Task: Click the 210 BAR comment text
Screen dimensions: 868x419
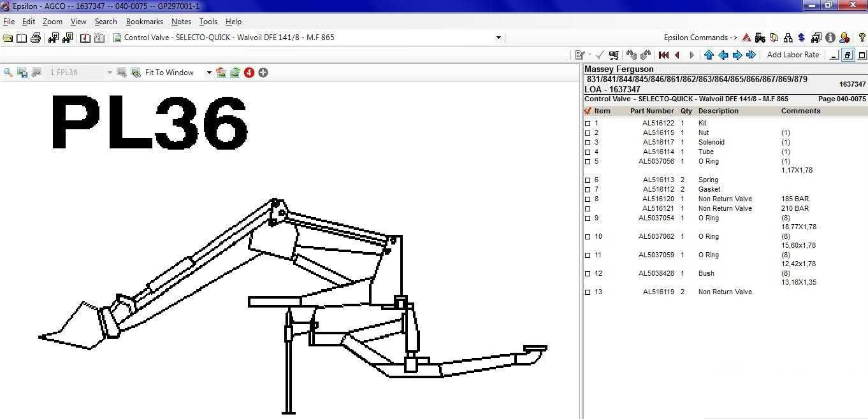Action: [795, 209]
